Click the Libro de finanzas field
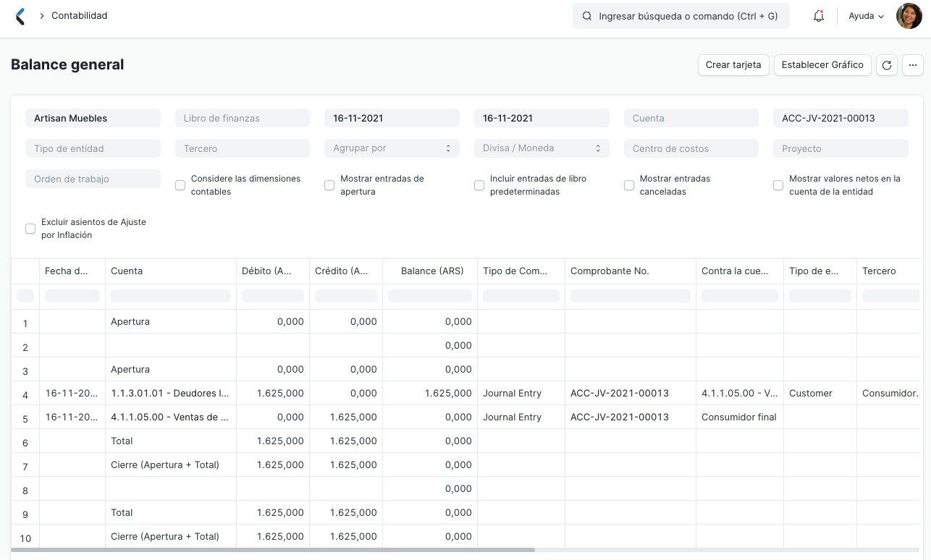This screenshot has width=931, height=560. pyautogui.click(x=243, y=118)
